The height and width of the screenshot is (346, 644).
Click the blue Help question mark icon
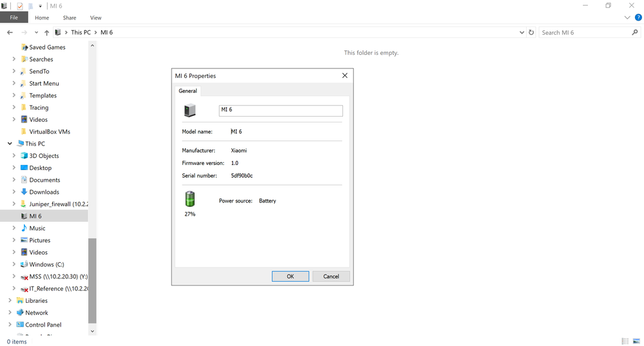coord(638,17)
